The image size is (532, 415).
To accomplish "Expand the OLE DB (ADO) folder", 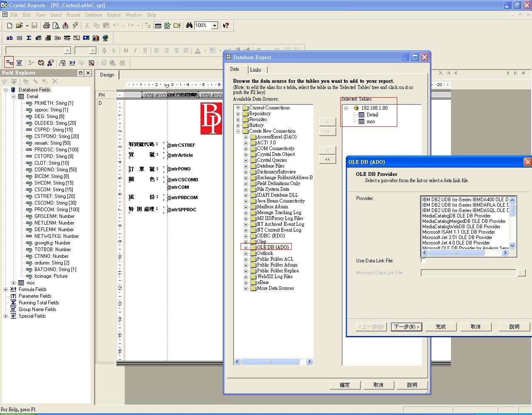I will 246,247.
